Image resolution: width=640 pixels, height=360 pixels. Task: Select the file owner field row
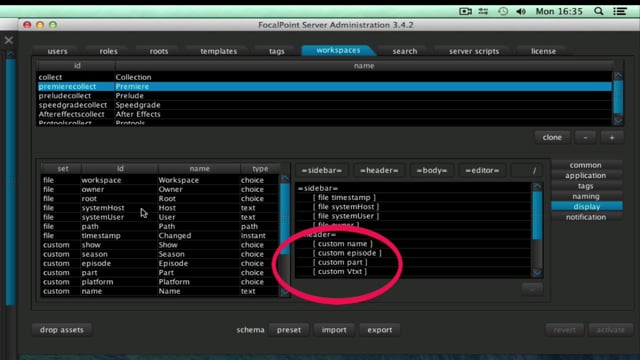(160, 189)
